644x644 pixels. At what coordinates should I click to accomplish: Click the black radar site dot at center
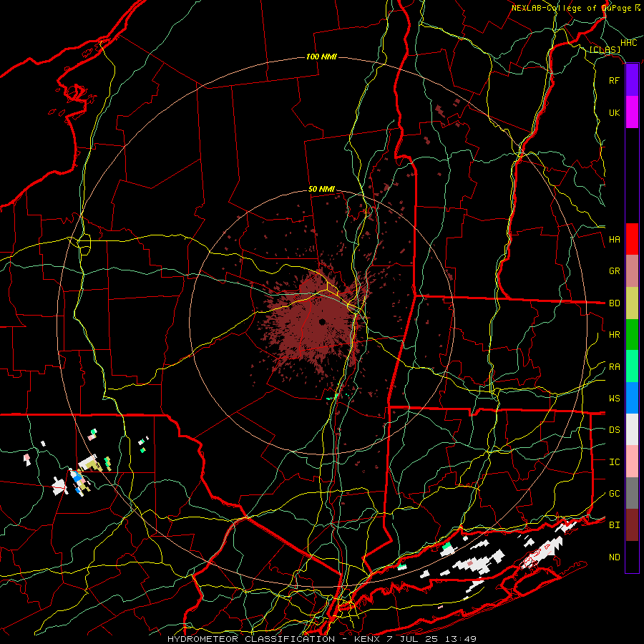pos(323,321)
